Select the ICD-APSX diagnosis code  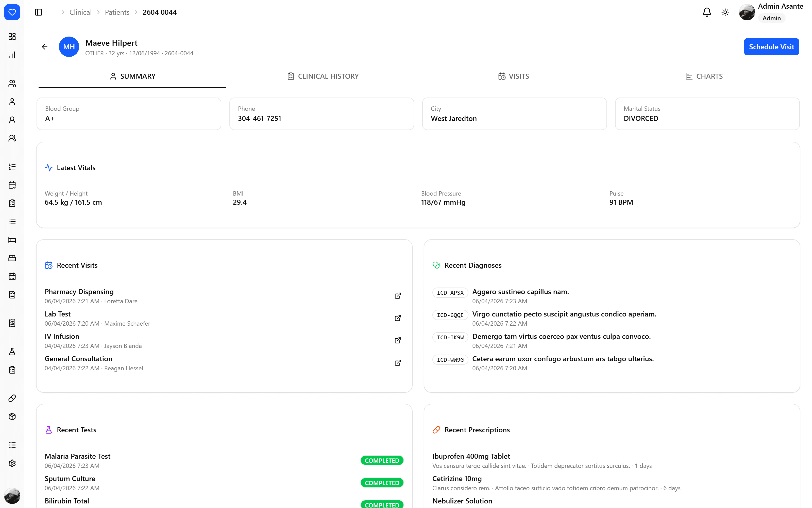point(450,293)
